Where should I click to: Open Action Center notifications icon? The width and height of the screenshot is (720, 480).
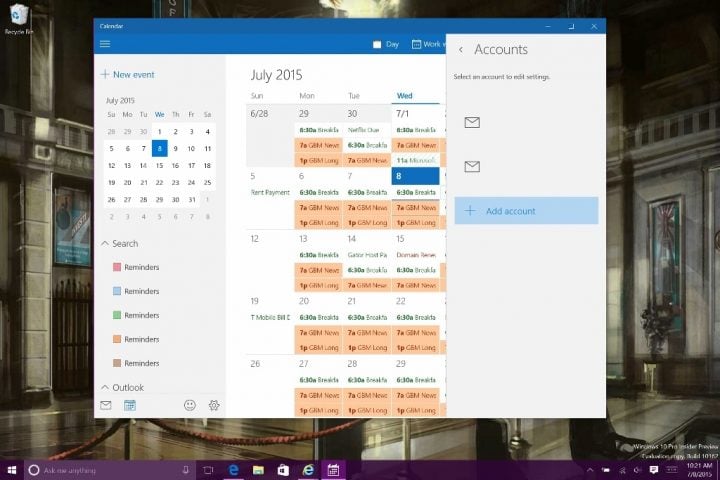pos(654,470)
